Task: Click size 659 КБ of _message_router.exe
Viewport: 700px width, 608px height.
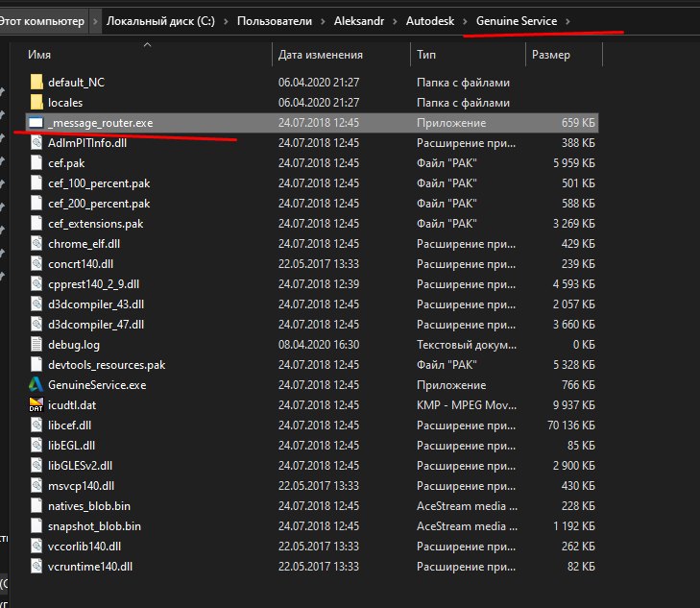Action: (578, 122)
